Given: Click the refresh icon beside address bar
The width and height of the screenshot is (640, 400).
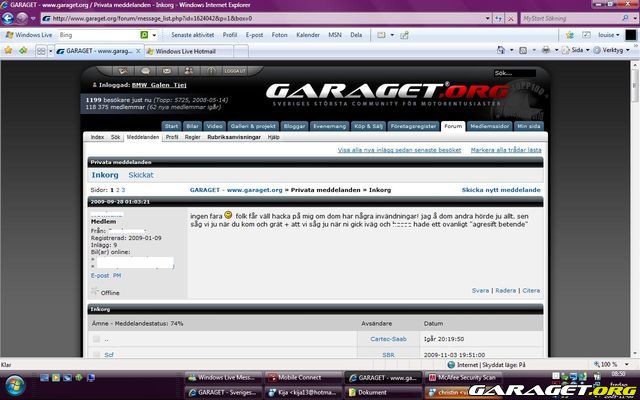Looking at the screenshot, I should click(498, 18).
